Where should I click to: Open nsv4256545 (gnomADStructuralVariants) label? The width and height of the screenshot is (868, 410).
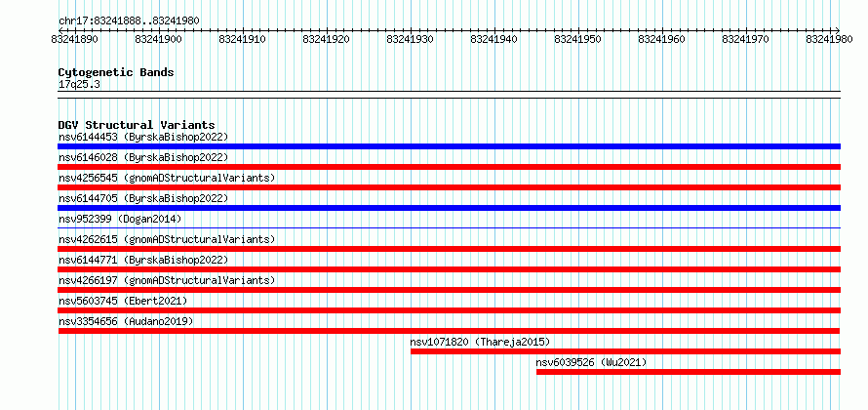coord(167,178)
